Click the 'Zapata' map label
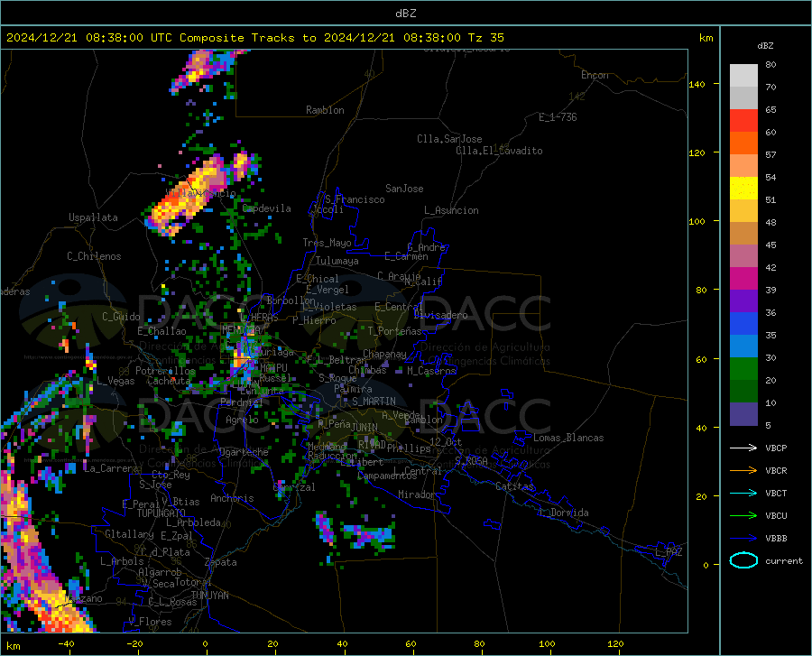This screenshot has height=656, width=812. 221,562
